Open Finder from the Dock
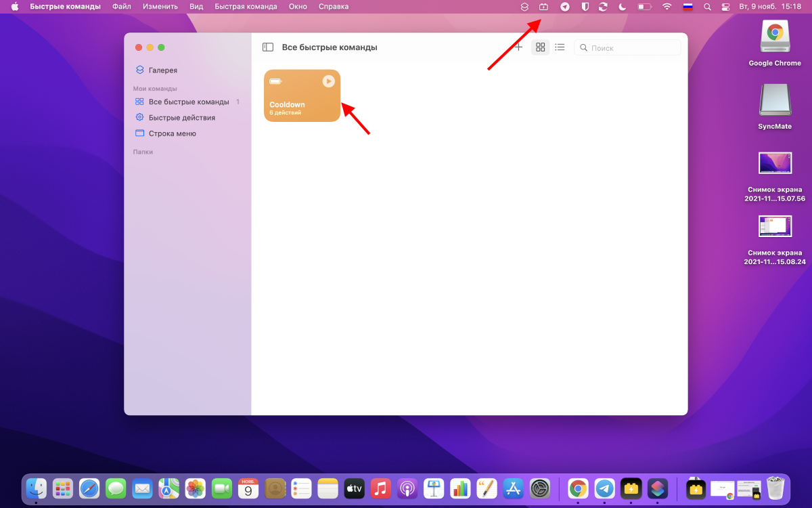This screenshot has width=812, height=508. coord(36,488)
